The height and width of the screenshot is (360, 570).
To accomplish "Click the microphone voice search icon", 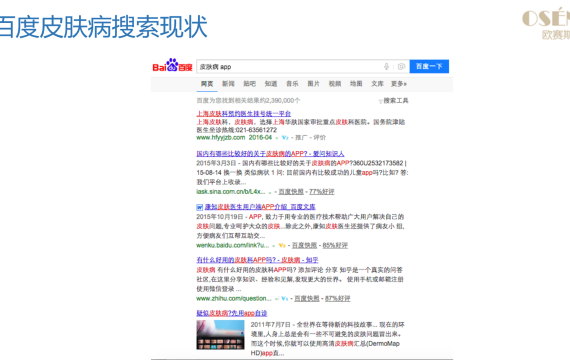I will click(x=386, y=66).
